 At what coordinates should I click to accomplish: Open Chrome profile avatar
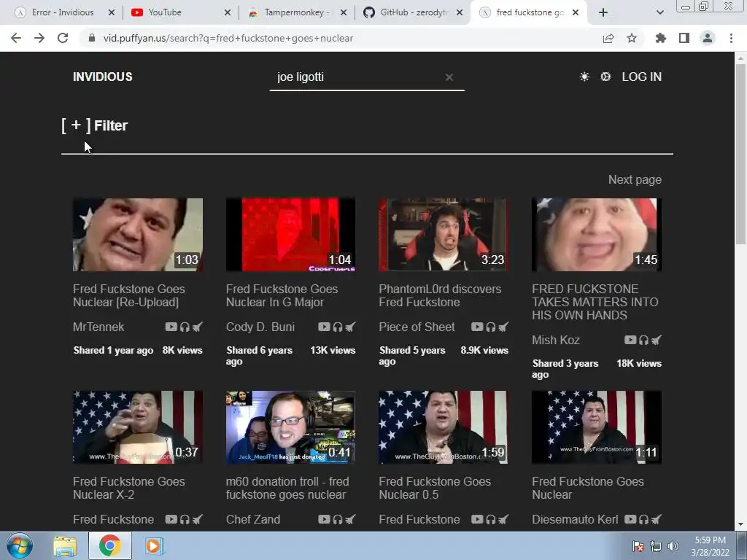(708, 38)
